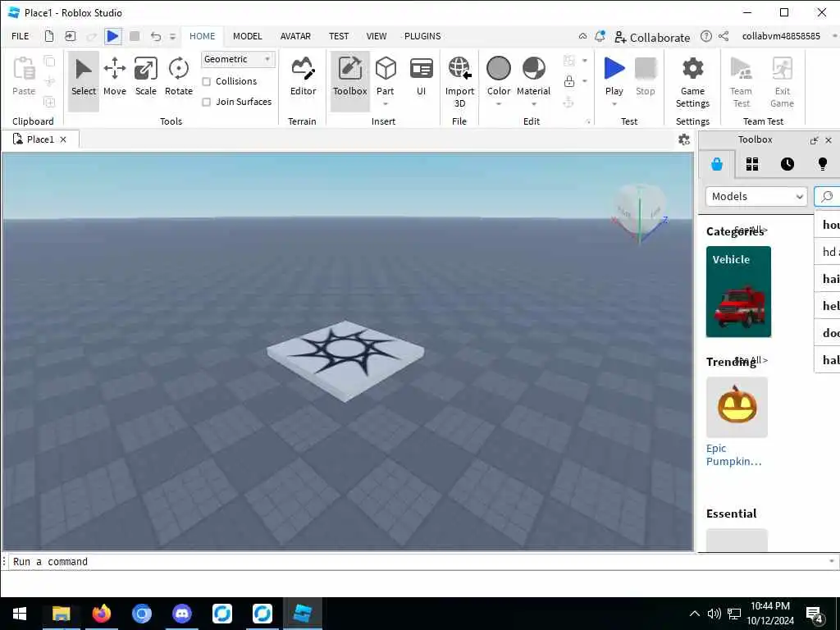The height and width of the screenshot is (630, 840).
Task: Open the Vehicle category card
Action: coord(738,291)
